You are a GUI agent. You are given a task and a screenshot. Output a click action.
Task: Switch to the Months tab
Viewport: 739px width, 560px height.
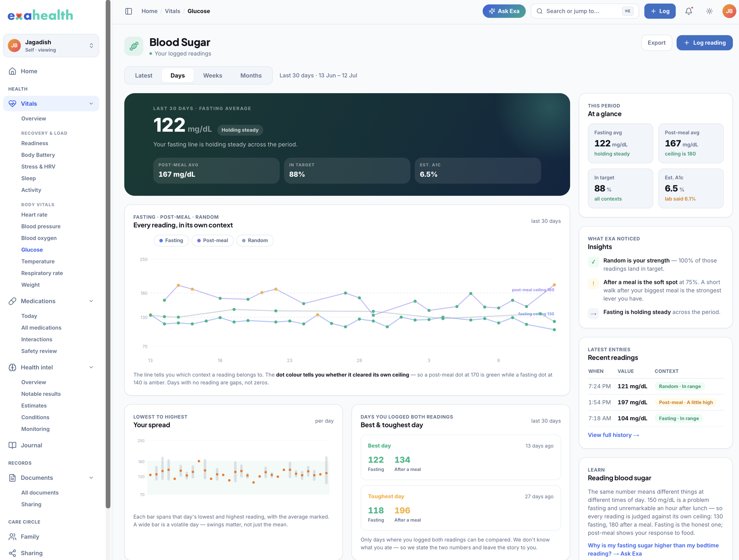(x=251, y=75)
